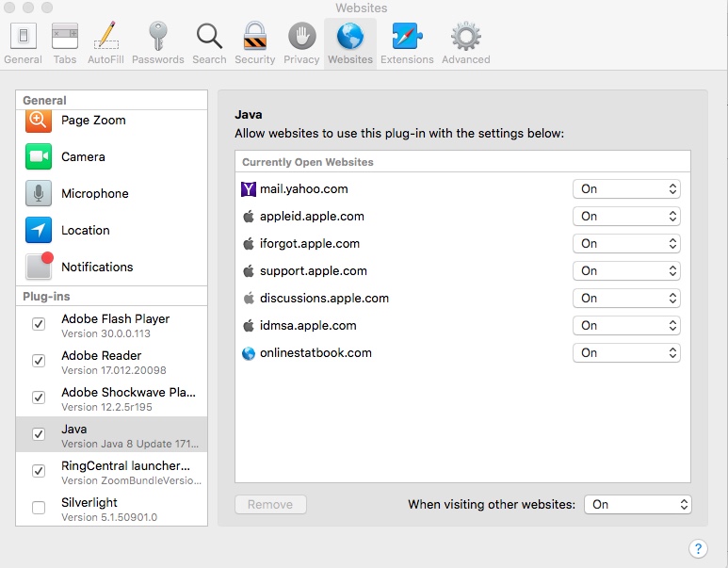
Task: Uncheck the Adobe Shockwave Player checkbox
Action: [x=39, y=398]
